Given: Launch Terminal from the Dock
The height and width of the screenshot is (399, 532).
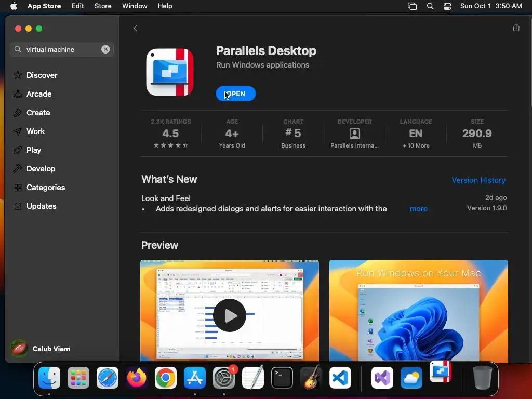Looking at the screenshot, I should (x=282, y=378).
